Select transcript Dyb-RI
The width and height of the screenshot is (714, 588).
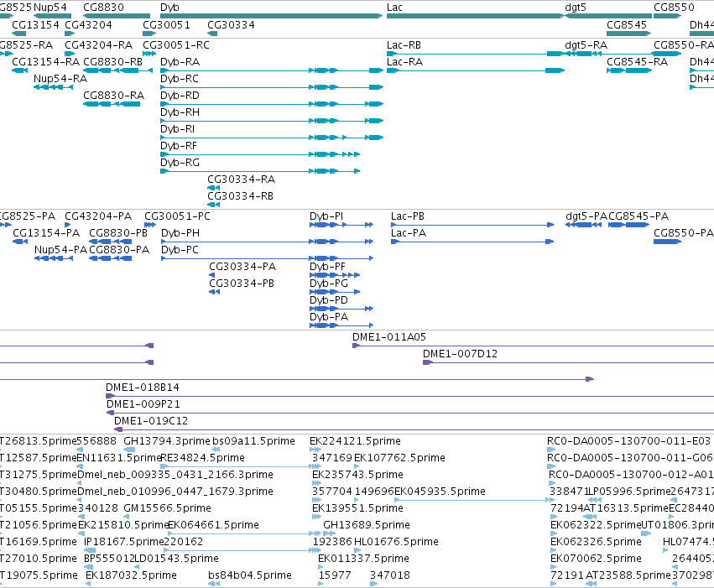(x=178, y=129)
